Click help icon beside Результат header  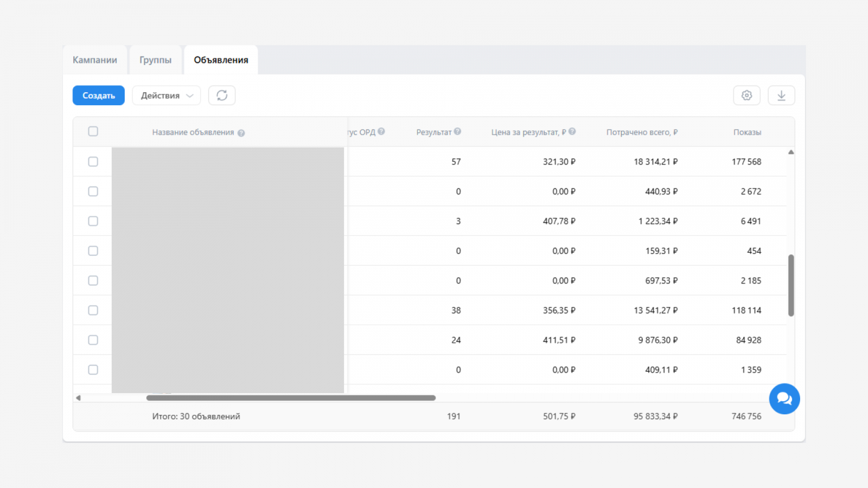click(x=457, y=132)
